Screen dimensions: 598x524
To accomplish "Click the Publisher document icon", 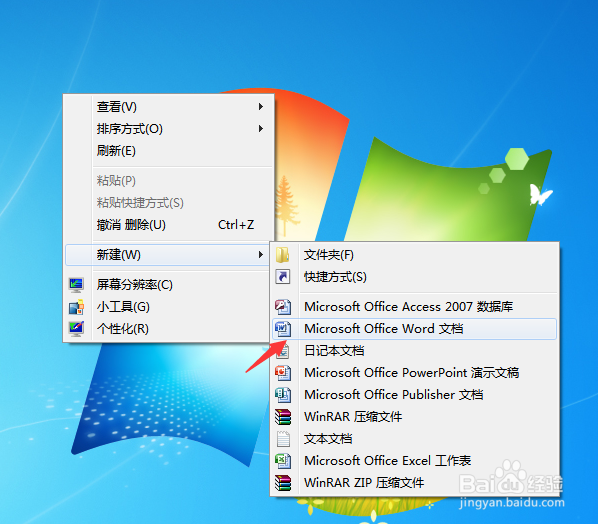I will tap(283, 395).
